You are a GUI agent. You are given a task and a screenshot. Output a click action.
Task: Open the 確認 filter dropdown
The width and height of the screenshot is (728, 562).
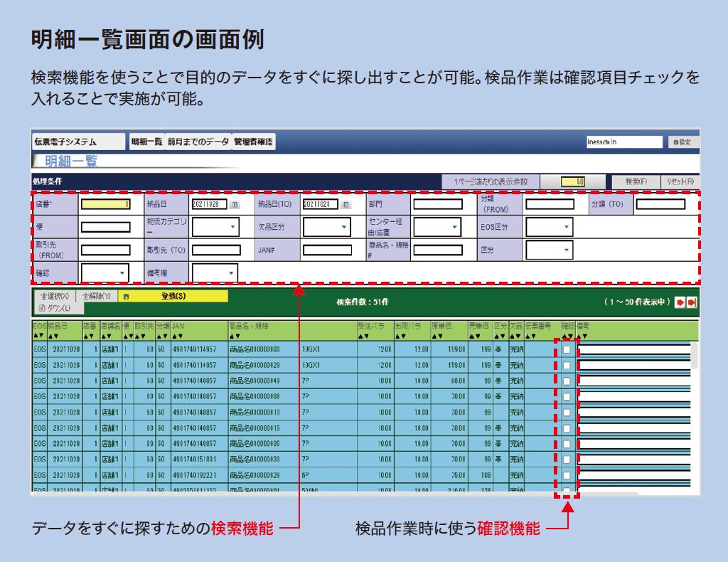tap(105, 273)
